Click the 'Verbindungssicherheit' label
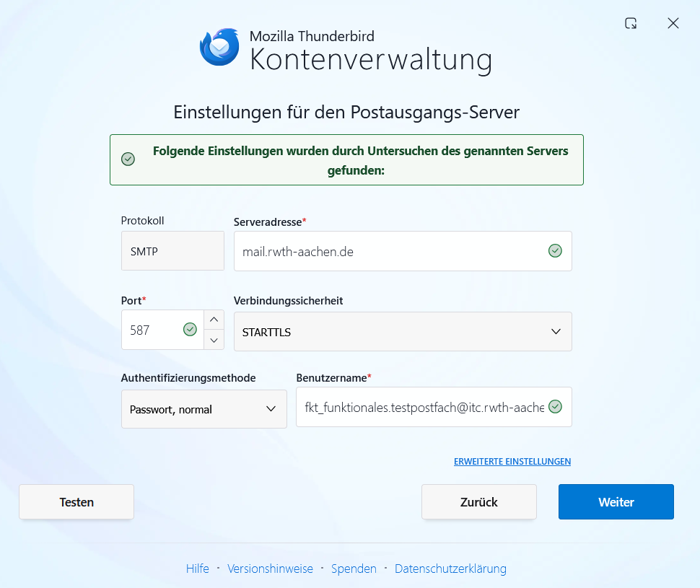700x588 pixels. tap(289, 301)
